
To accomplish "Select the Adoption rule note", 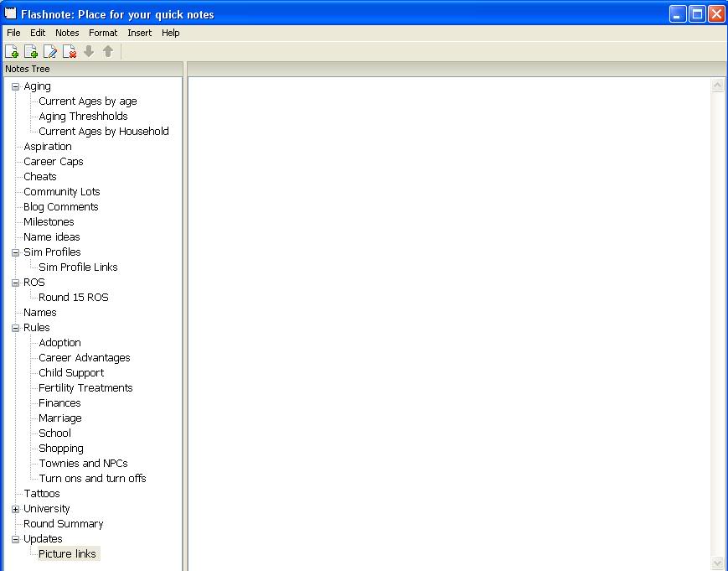I will click(x=59, y=343).
